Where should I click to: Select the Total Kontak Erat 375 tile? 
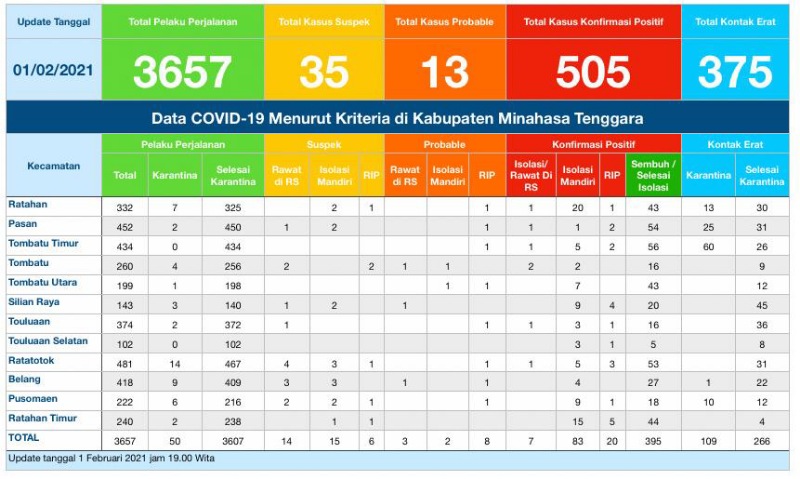(735, 52)
